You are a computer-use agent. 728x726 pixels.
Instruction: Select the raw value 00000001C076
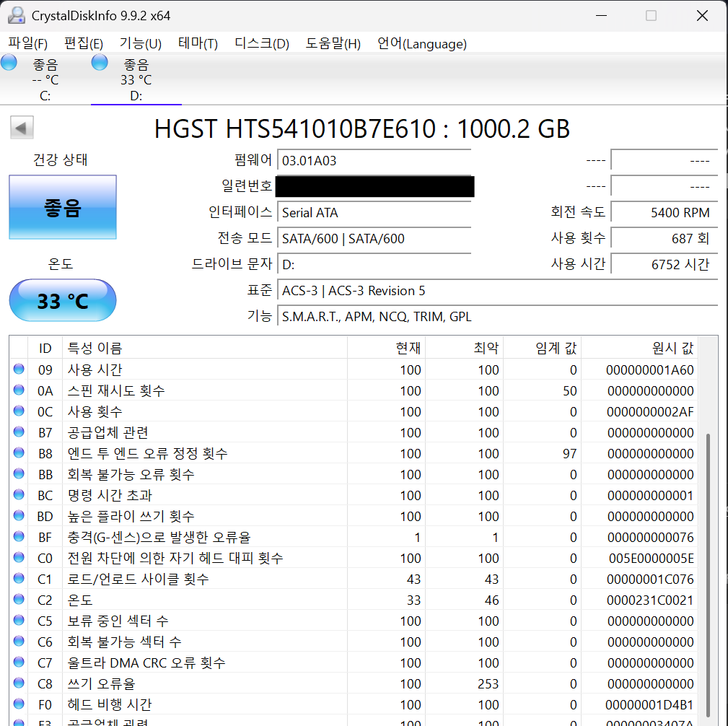point(650,579)
